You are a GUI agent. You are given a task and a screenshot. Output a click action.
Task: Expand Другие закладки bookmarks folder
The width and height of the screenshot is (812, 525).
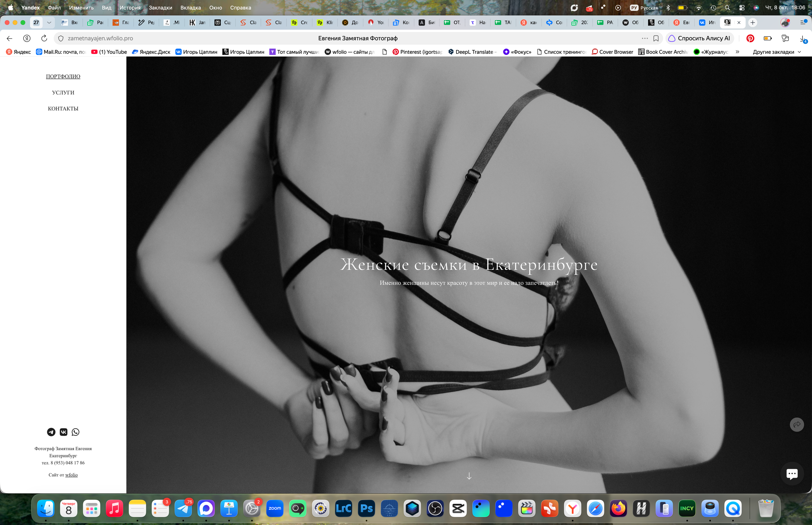777,52
